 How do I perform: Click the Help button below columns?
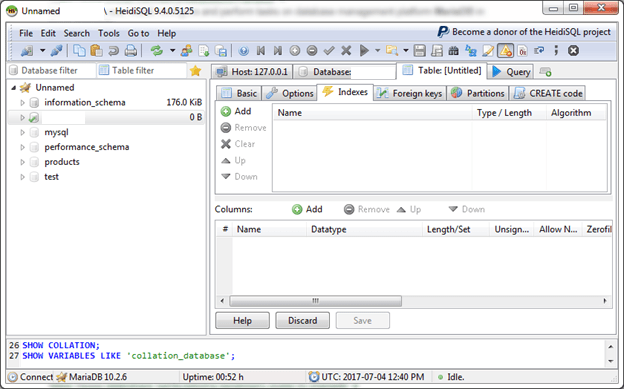pos(242,321)
